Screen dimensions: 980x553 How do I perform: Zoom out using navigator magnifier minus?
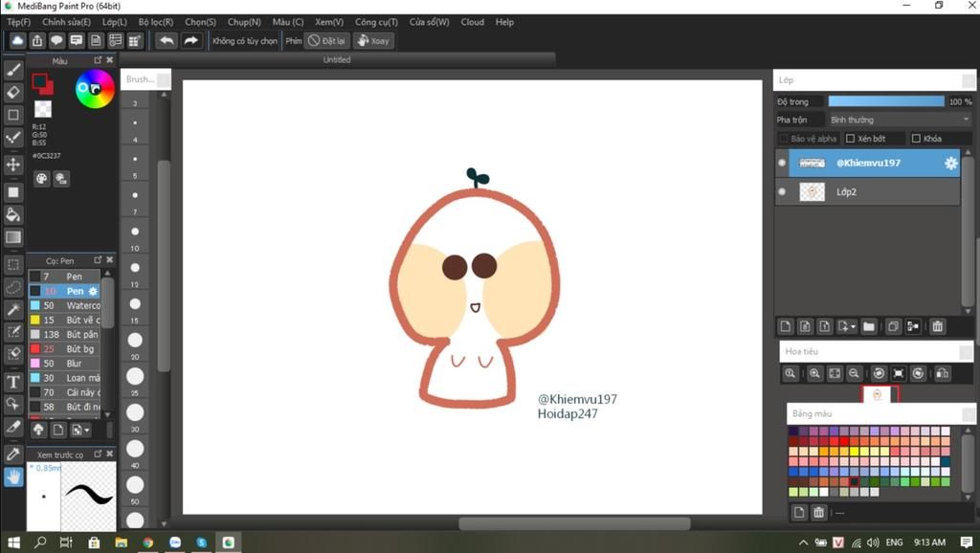tap(854, 374)
